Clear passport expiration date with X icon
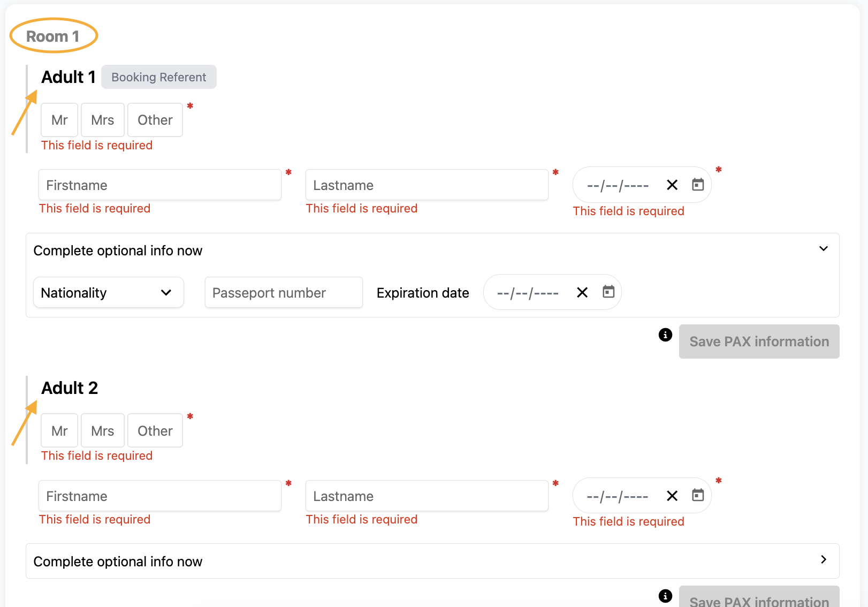This screenshot has width=868, height=607. [582, 292]
